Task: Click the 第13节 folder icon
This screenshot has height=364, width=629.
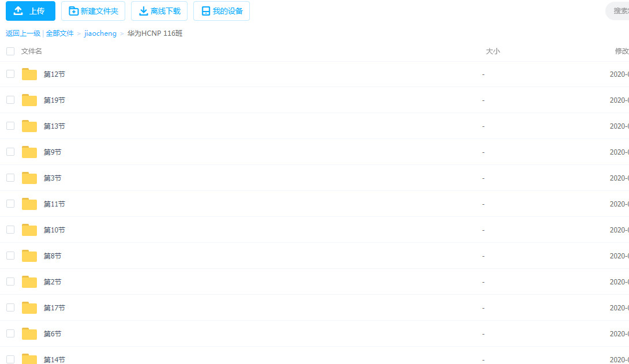Action: [29, 126]
